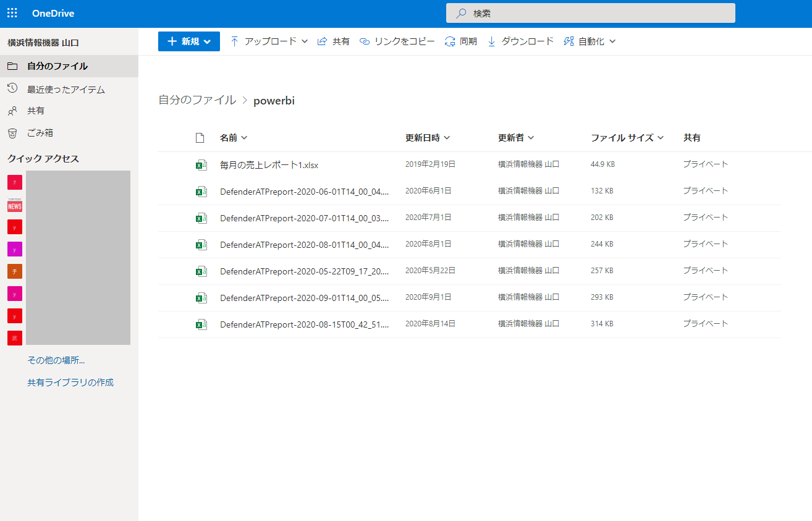Screen dimensions: 812x521
Task: Click the Excel icon for 毎月の売上レポート1.xlsx
Action: tap(201, 165)
